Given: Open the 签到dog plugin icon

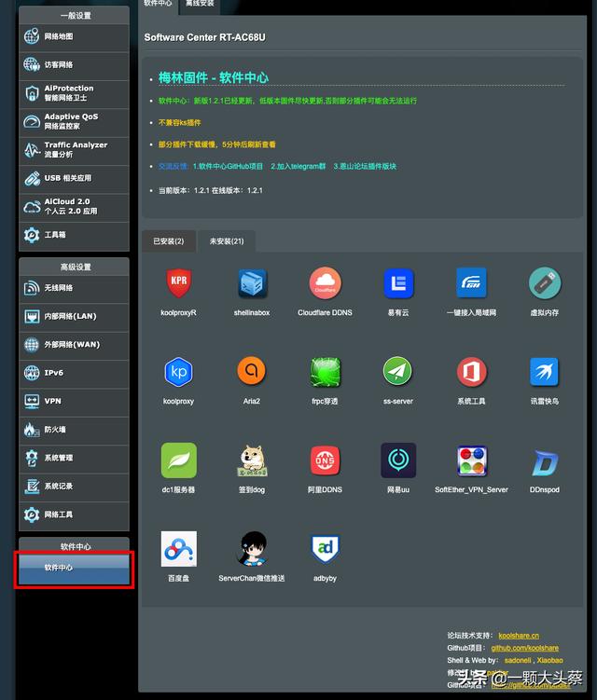Looking at the screenshot, I should point(252,460).
